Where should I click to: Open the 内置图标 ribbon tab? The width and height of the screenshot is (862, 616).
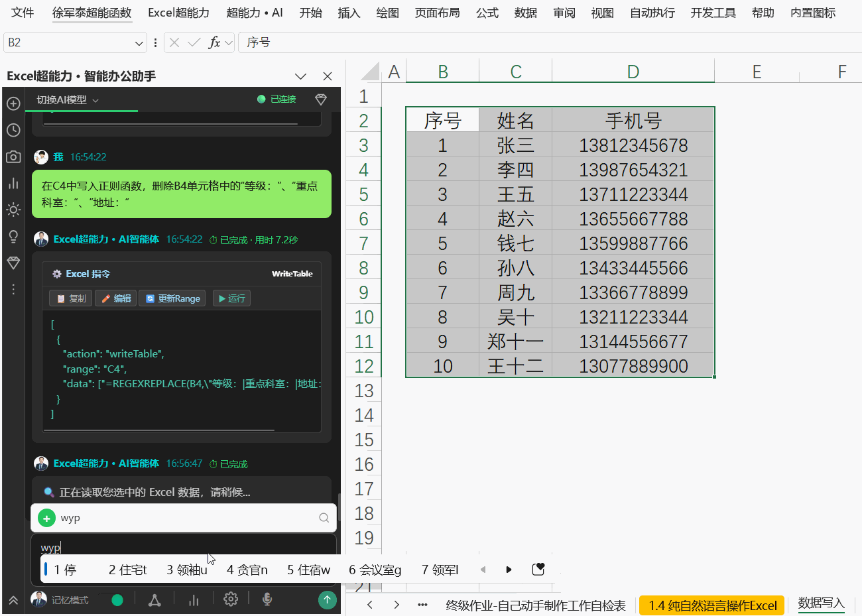(x=813, y=13)
